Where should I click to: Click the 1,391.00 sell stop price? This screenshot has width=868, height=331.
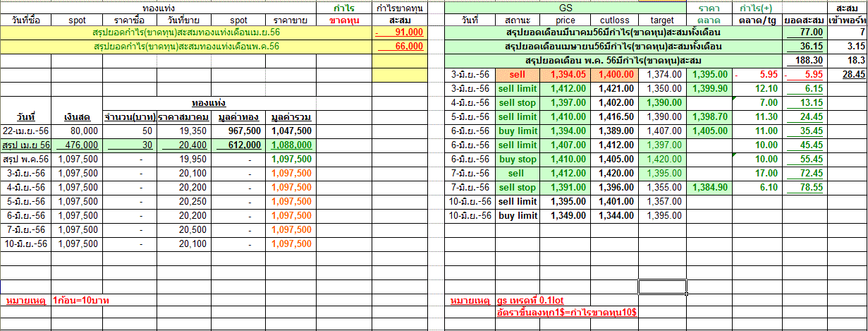point(566,188)
